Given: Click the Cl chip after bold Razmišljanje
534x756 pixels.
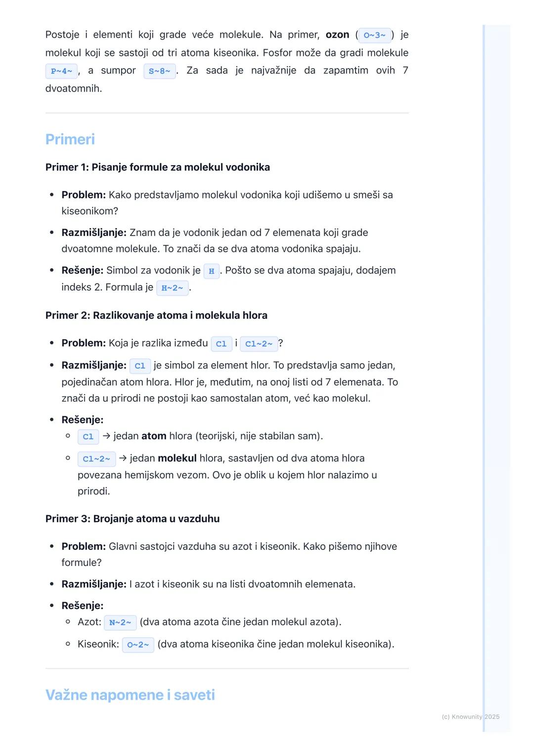Looking at the screenshot, I should (140, 366).
